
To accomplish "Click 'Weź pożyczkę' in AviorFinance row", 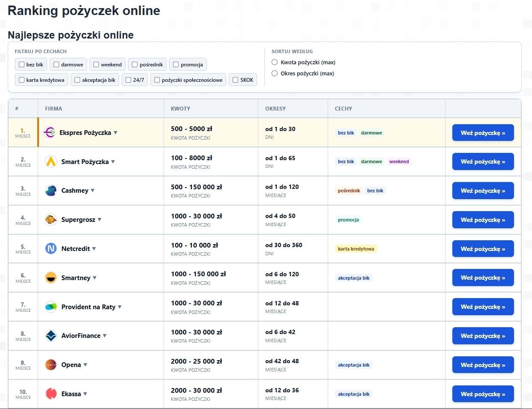I will (483, 336).
